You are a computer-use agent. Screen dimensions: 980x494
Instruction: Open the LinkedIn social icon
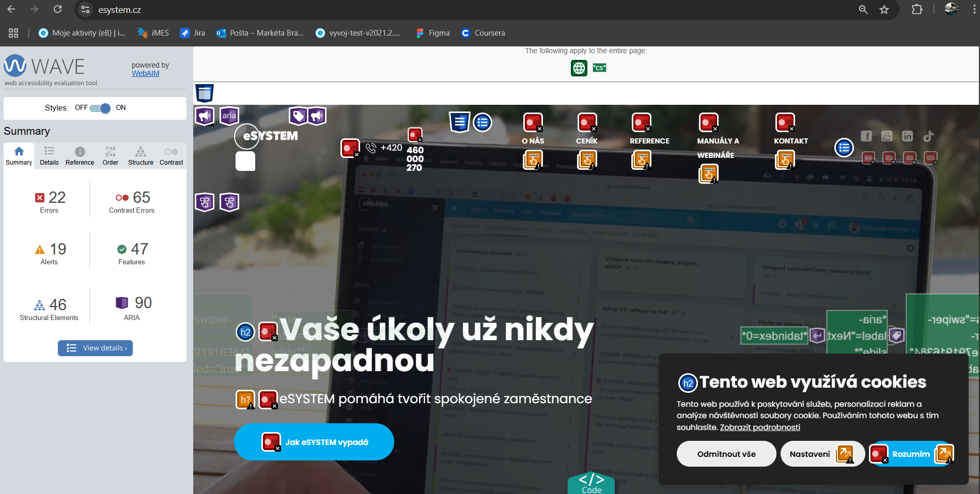click(x=907, y=136)
